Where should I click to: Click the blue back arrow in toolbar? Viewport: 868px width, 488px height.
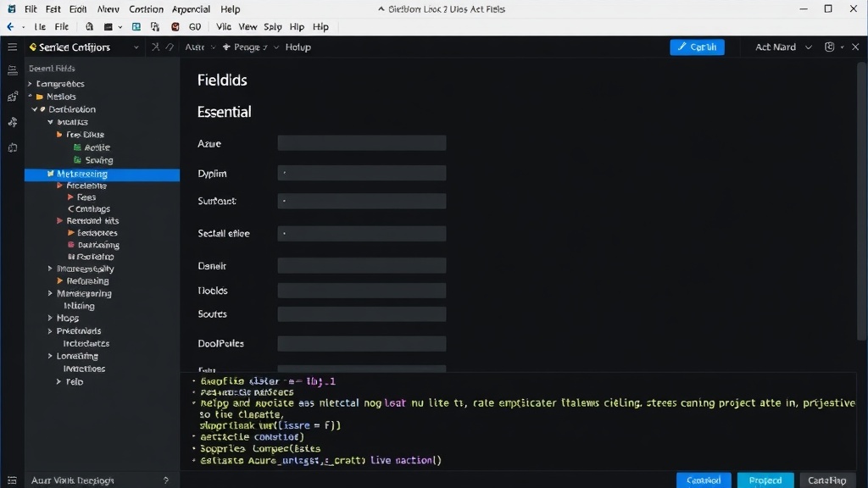[x=10, y=26]
